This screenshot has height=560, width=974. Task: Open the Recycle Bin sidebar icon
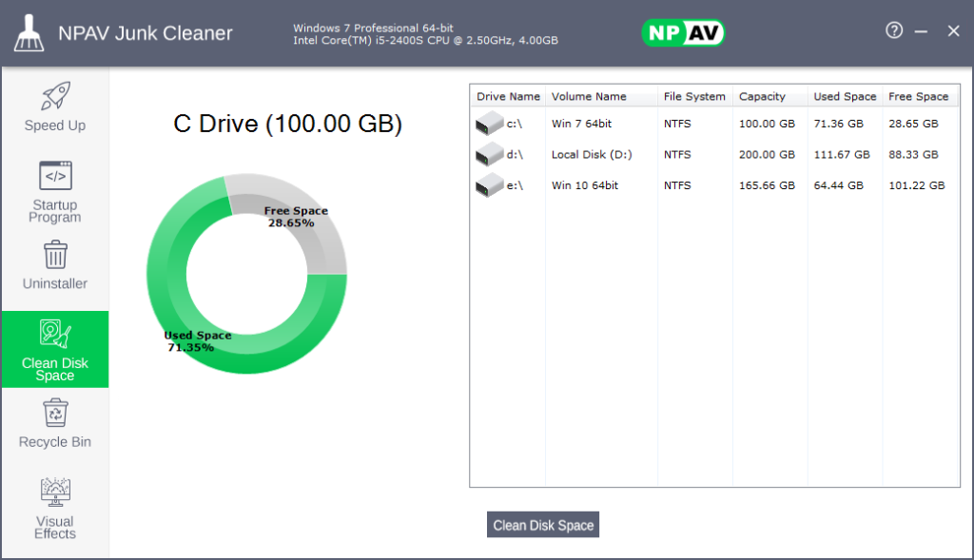tap(55, 414)
